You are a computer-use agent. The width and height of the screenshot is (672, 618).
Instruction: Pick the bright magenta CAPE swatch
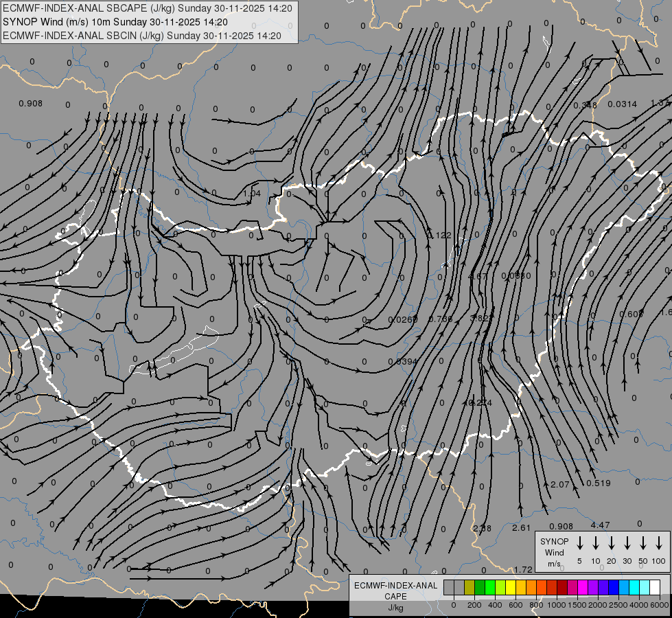click(x=583, y=587)
